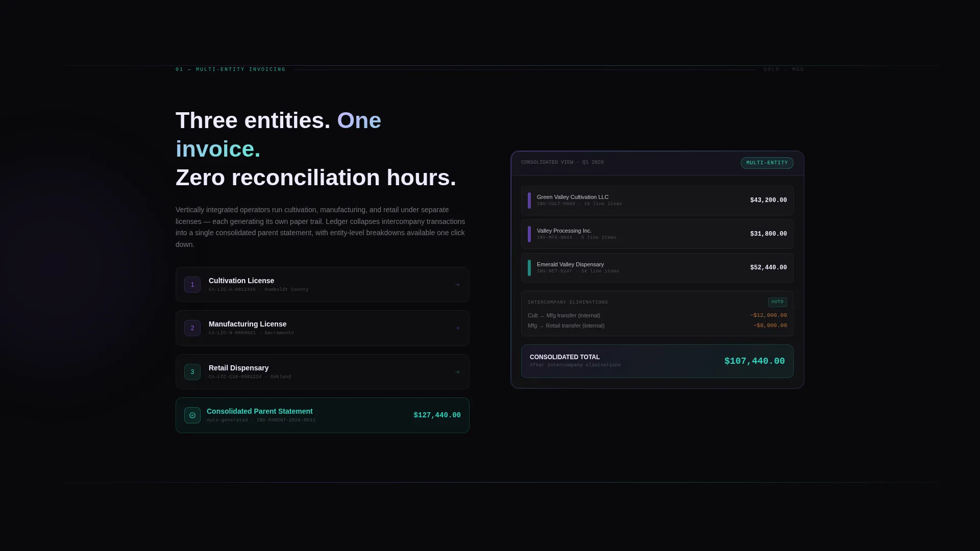Image resolution: width=980 pixels, height=551 pixels.
Task: Click the Consolidated Total $107,440.00 panel
Action: (657, 361)
